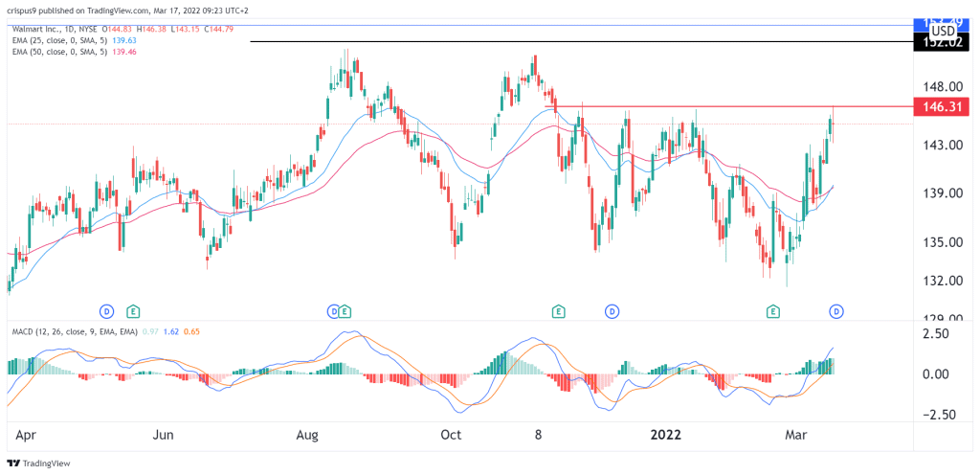The height and width of the screenshot is (475, 980).
Task: Click the dividend marker in March 2022
Action: pyautogui.click(x=835, y=310)
